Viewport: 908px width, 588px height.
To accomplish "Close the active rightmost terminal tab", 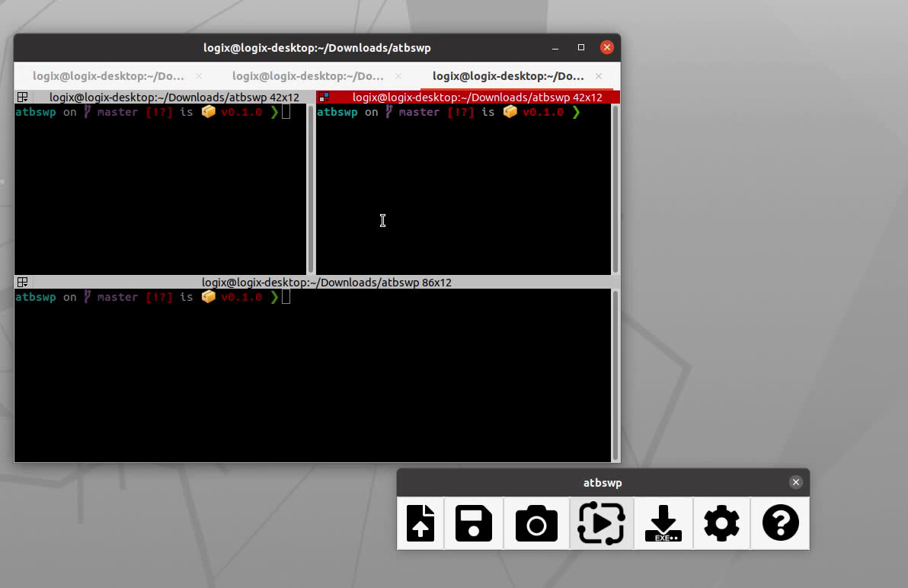I will tap(599, 76).
